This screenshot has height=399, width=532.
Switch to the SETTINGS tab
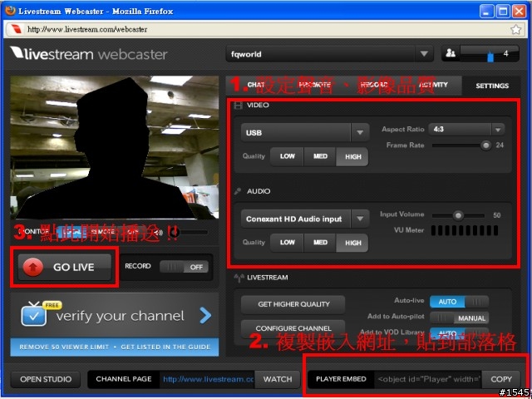[x=491, y=86]
